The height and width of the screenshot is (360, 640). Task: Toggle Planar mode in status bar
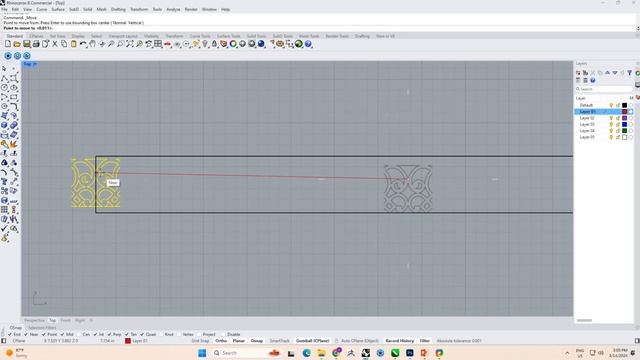tap(238, 341)
